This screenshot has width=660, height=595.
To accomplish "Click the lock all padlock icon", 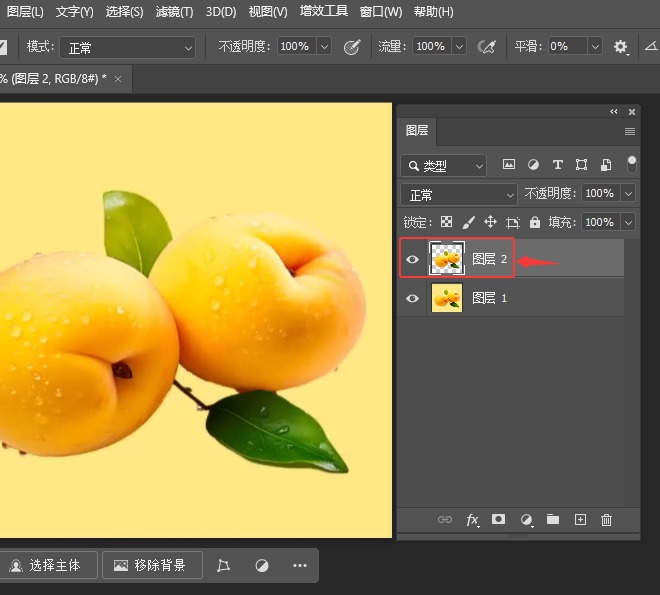I will 535,222.
